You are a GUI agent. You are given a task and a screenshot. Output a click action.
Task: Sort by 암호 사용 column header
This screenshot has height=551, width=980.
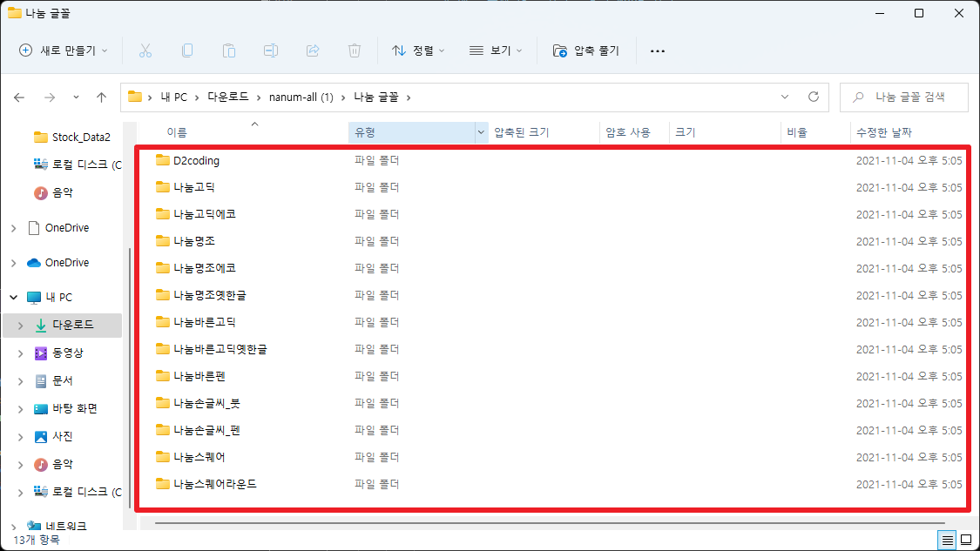[628, 132]
